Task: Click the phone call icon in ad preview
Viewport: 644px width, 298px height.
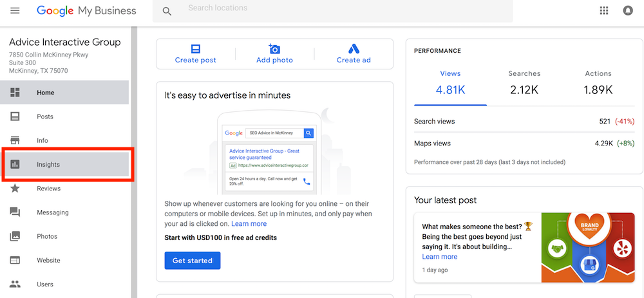Action: click(307, 182)
